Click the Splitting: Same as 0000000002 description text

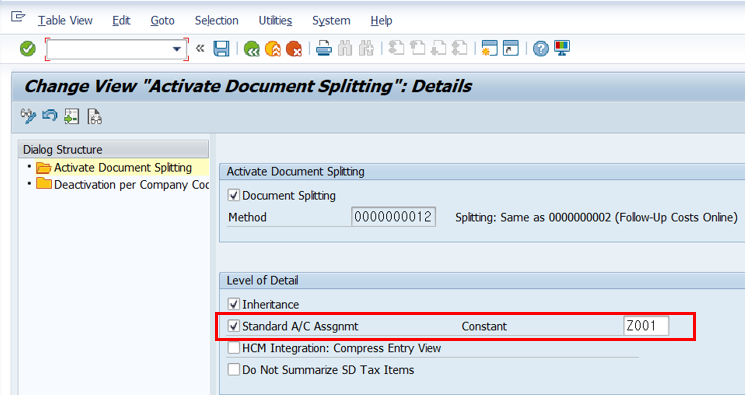tap(596, 217)
